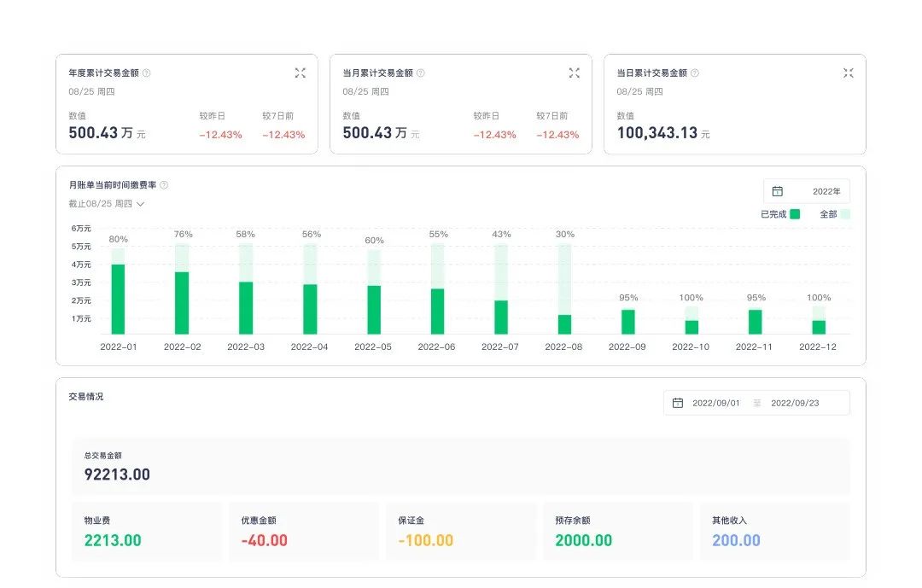Click the 其他收入 200.00 card
The image size is (922, 588).
point(774,532)
